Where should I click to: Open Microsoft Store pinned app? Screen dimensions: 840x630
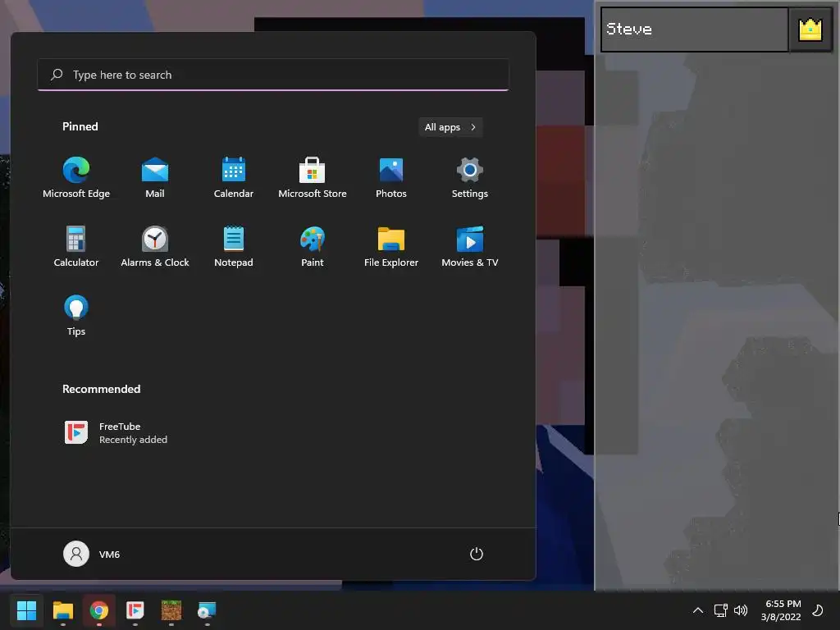(x=313, y=178)
